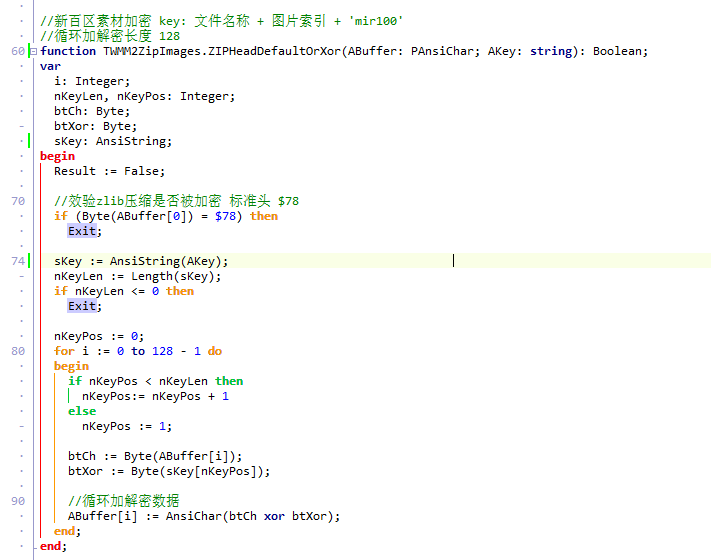
Task: Click on sKey := AnsiString(AKey) line
Action: 141,261
